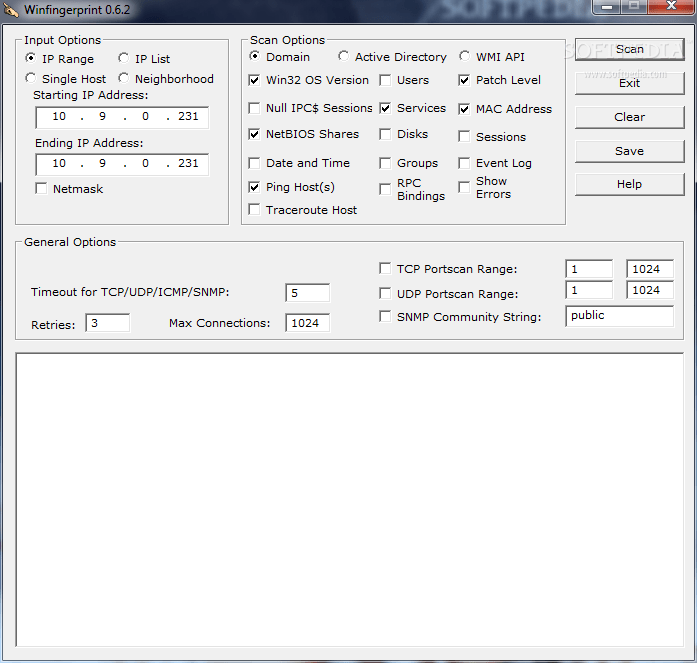Click the Max Connections field
The width and height of the screenshot is (697, 663).
click(308, 323)
